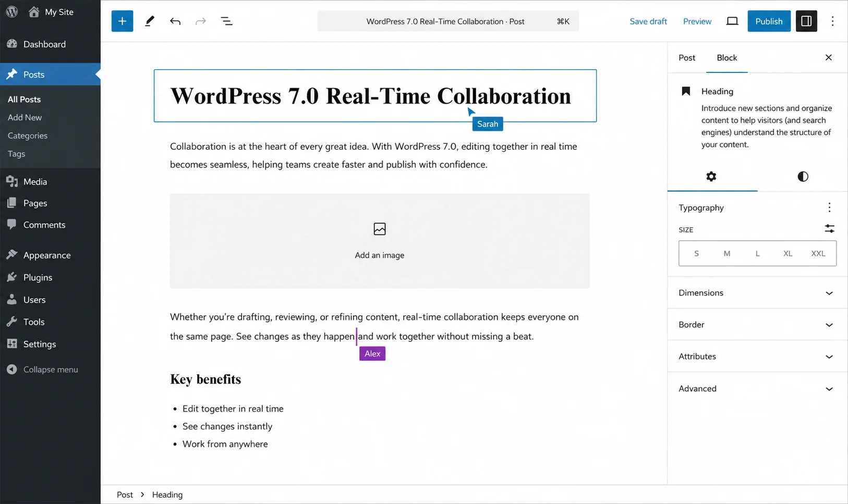This screenshot has width=848, height=504.
Task: Select font size M
Action: point(727,253)
